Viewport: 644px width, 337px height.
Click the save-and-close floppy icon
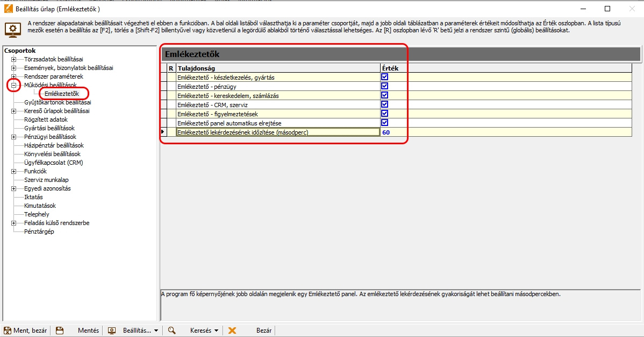point(8,331)
